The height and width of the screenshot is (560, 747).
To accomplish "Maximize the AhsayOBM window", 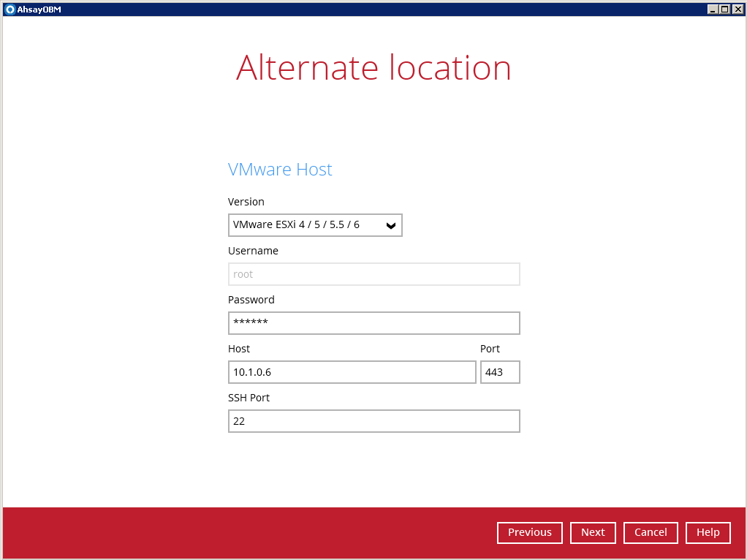I will pyautogui.click(x=724, y=9).
